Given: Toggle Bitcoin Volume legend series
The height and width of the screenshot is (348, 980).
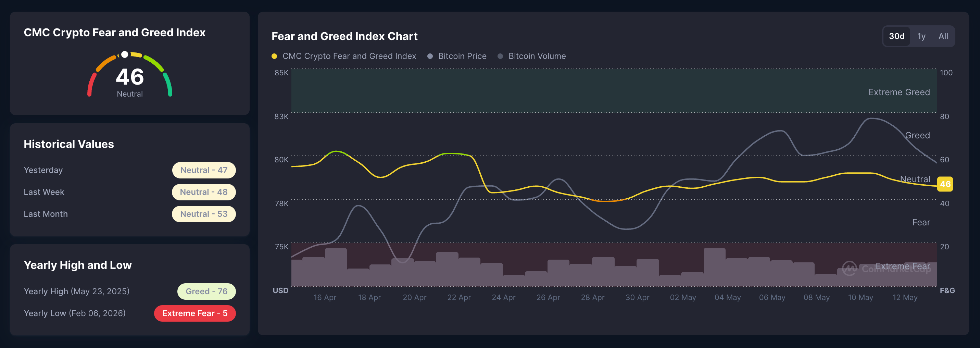Looking at the screenshot, I should (531, 56).
